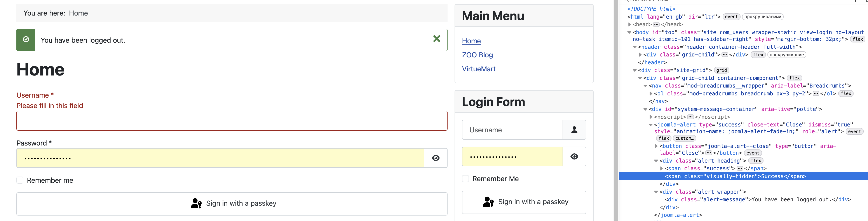
Task: Click the user icon beside sidebar Username
Action: [574, 130]
